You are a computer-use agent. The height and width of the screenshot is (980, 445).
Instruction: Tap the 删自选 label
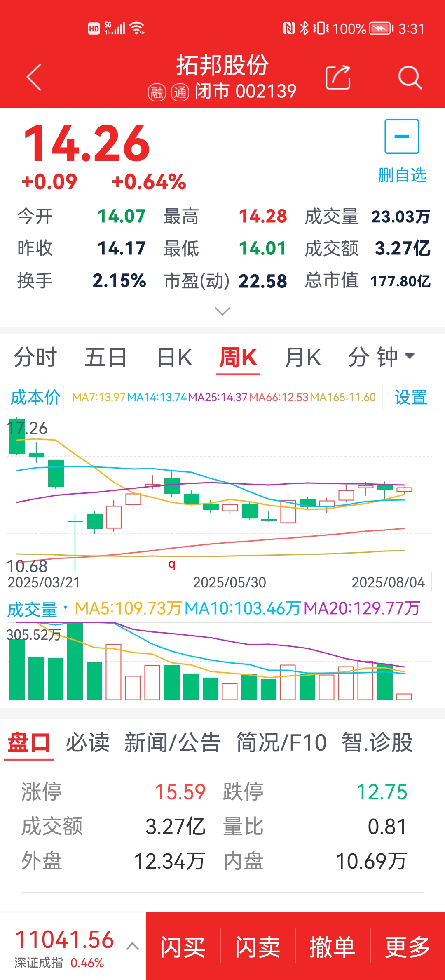coord(402,175)
